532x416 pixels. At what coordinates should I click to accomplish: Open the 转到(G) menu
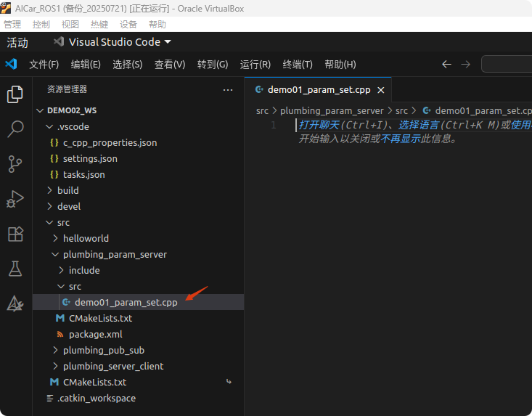coord(213,64)
